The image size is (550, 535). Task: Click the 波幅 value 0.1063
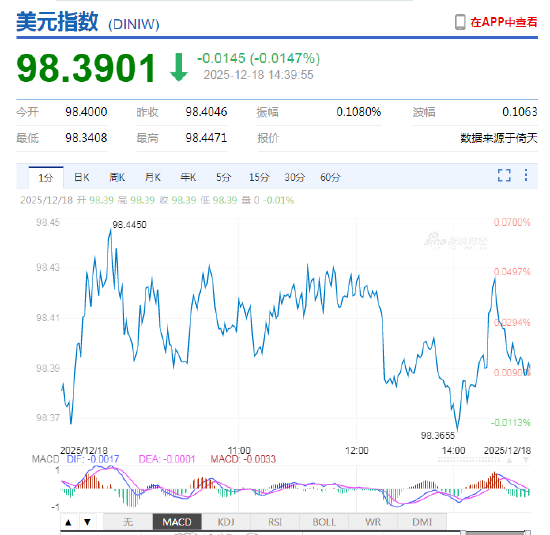tap(519, 112)
